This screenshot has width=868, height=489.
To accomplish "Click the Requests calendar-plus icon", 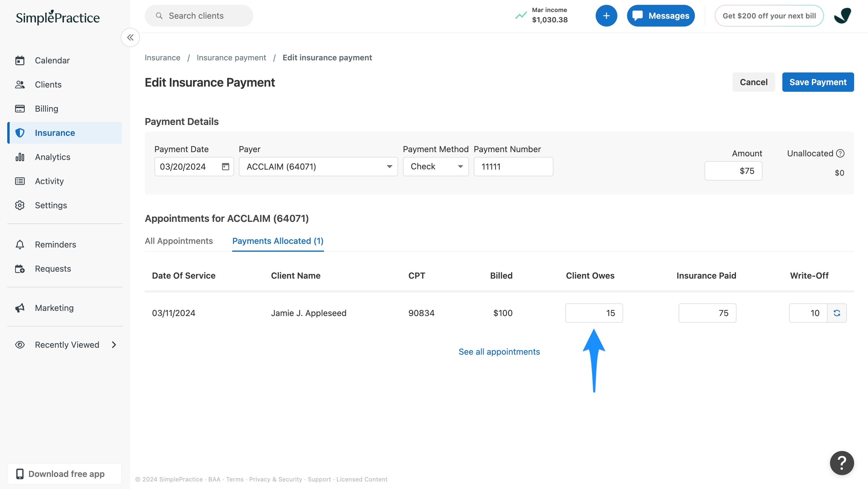I will 20,269.
